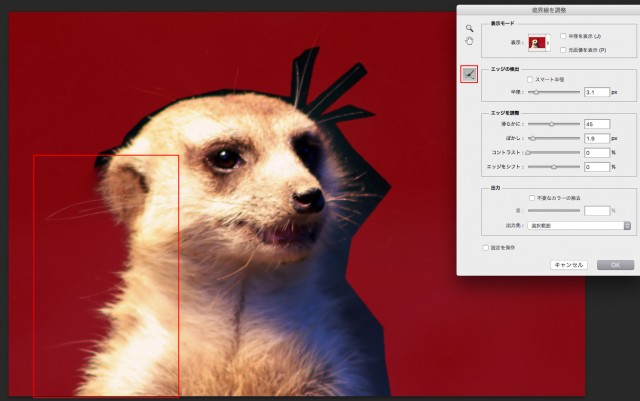The width and height of the screenshot is (640, 401).
Task: Click the 半径 value input field
Action: point(596,92)
